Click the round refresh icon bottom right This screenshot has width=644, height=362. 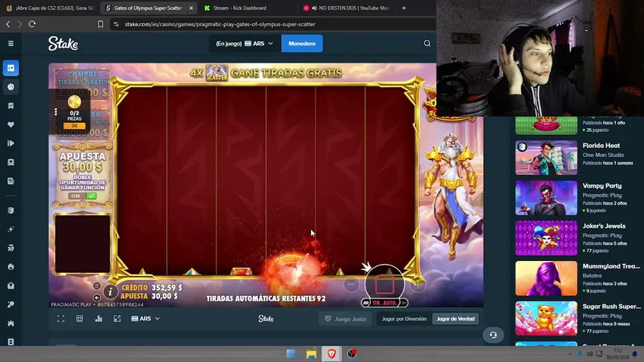[493, 335]
